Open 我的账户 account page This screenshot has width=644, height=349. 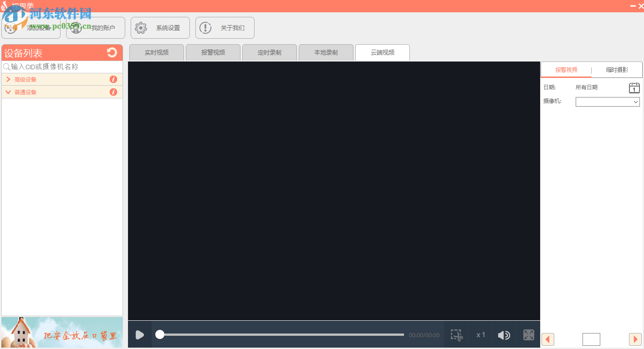pos(96,28)
